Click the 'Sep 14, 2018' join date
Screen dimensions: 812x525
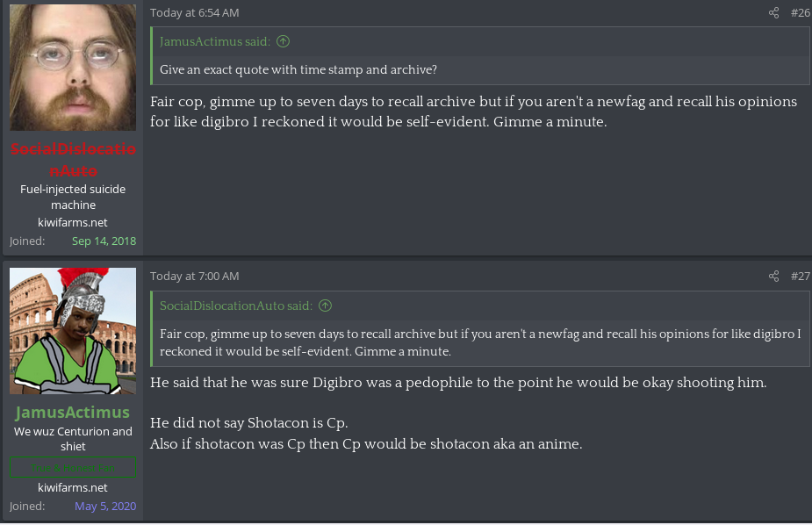pos(104,241)
